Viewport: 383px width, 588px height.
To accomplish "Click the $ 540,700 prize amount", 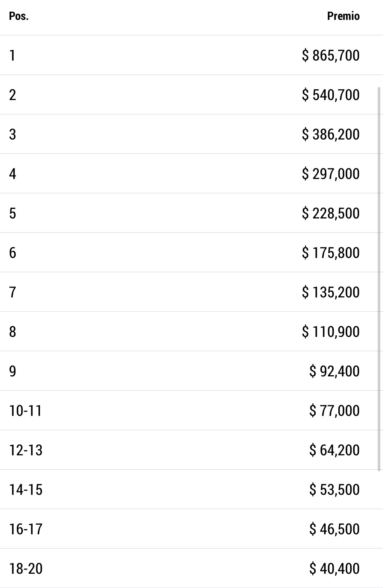I will click(x=331, y=95).
